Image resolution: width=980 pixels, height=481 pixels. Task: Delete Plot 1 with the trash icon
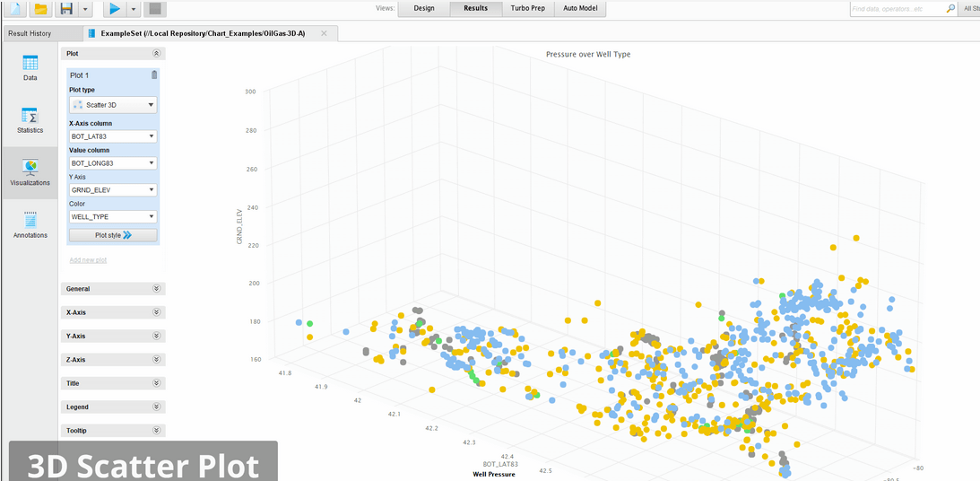click(x=154, y=75)
